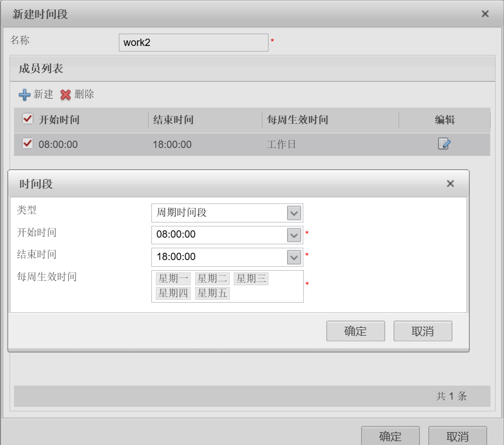Viewport: 504px width, 445px height.
Task: Open the edit icon for the 08:00:00 row
Action: pyautogui.click(x=444, y=143)
